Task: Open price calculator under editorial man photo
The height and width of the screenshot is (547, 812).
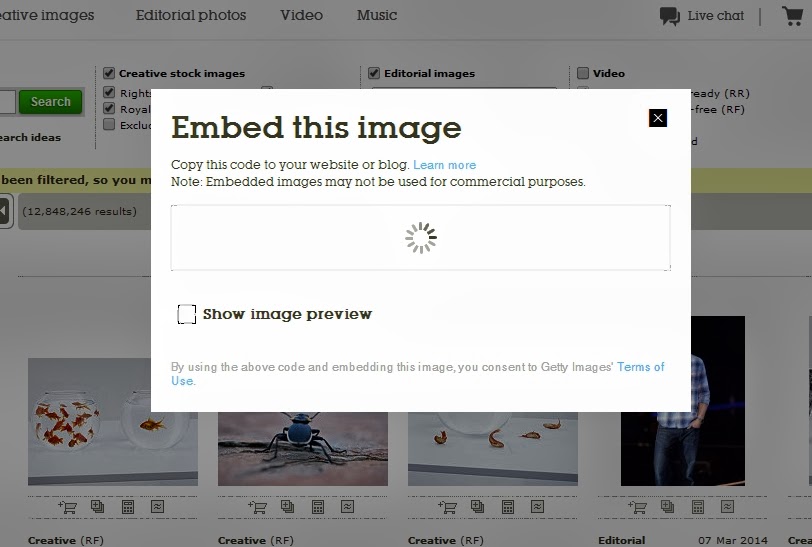Action: pos(698,507)
